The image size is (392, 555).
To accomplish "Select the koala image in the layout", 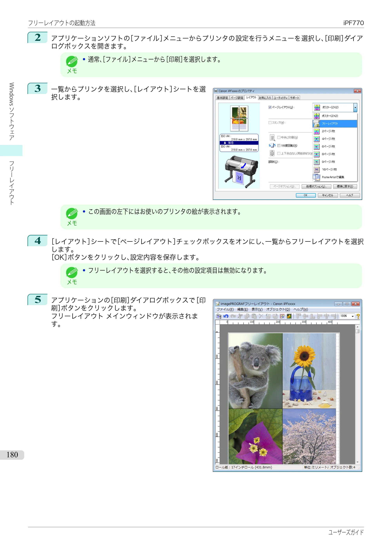I will pyautogui.click(x=255, y=371).
